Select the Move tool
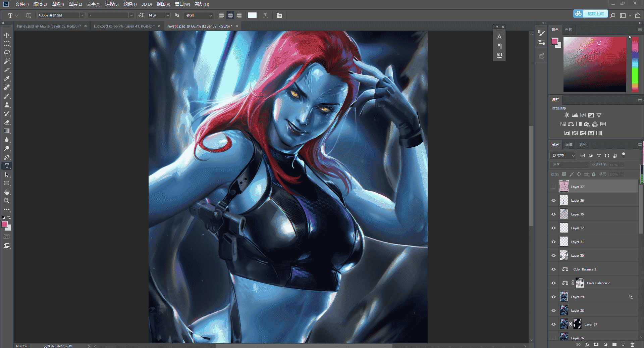The image size is (644, 348). point(7,35)
